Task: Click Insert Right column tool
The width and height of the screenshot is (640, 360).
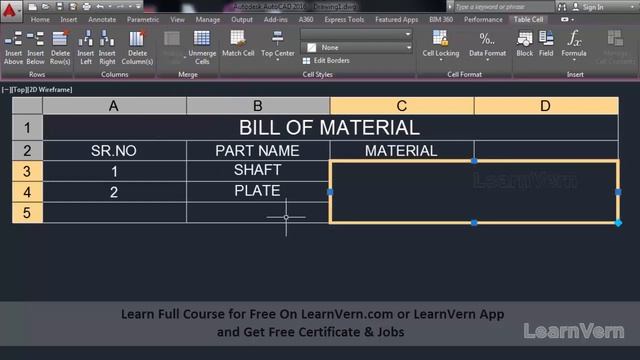Action: [107, 48]
